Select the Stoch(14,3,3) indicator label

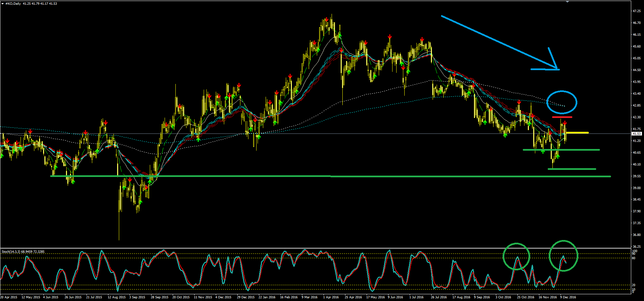pyautogui.click(x=11, y=252)
